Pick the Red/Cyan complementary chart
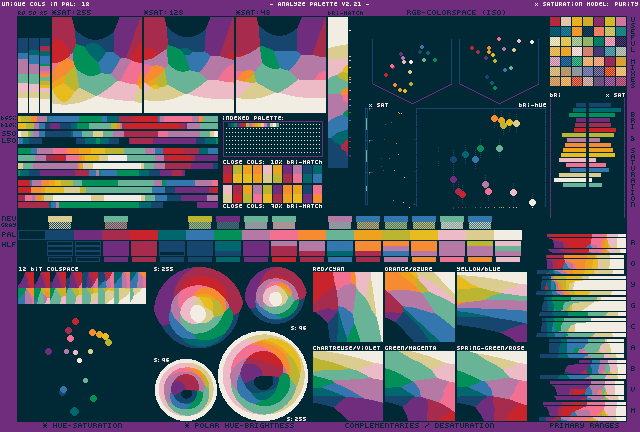The height and width of the screenshot is (432, 640). [347, 307]
